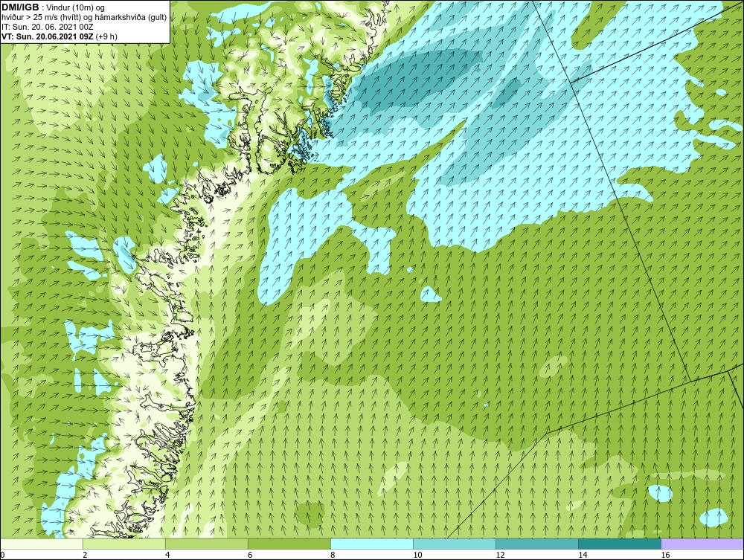Image resolution: width=744 pixels, height=560 pixels.
Task: Click the '10' label on the color scale
Action: [x=417, y=555]
